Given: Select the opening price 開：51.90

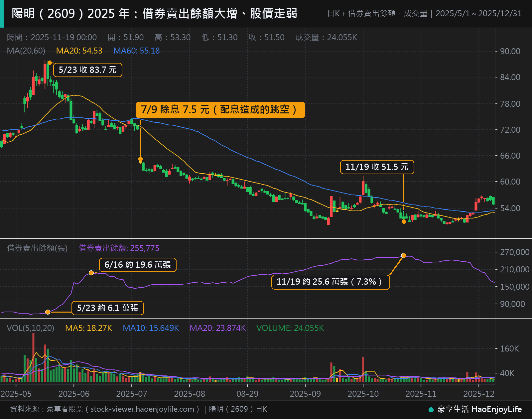Looking at the screenshot, I should [126, 37].
